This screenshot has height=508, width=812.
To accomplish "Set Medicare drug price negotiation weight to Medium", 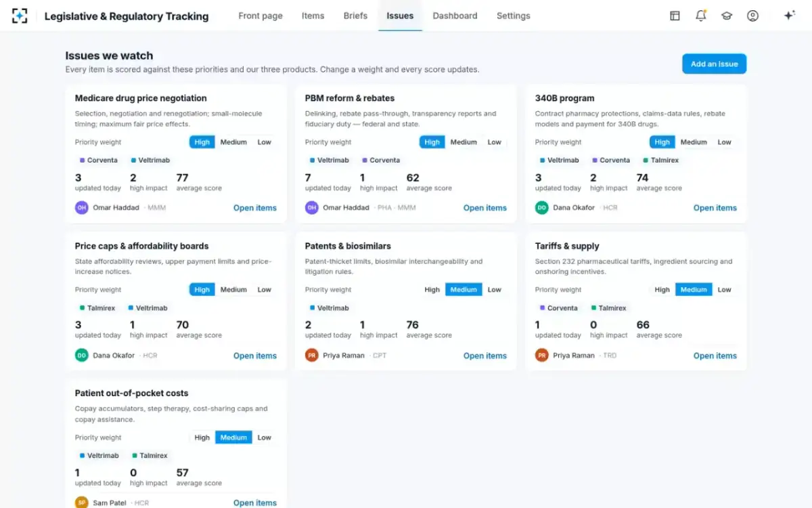I will click(233, 142).
